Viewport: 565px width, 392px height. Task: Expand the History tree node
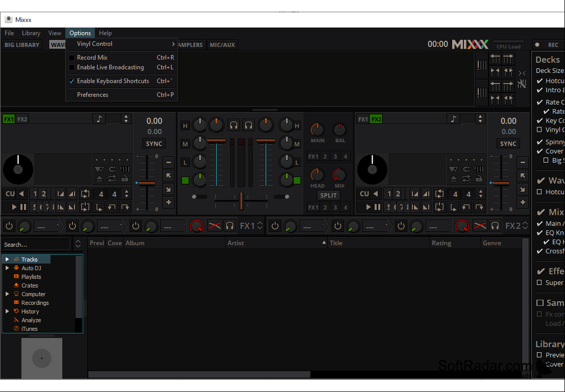click(7, 311)
